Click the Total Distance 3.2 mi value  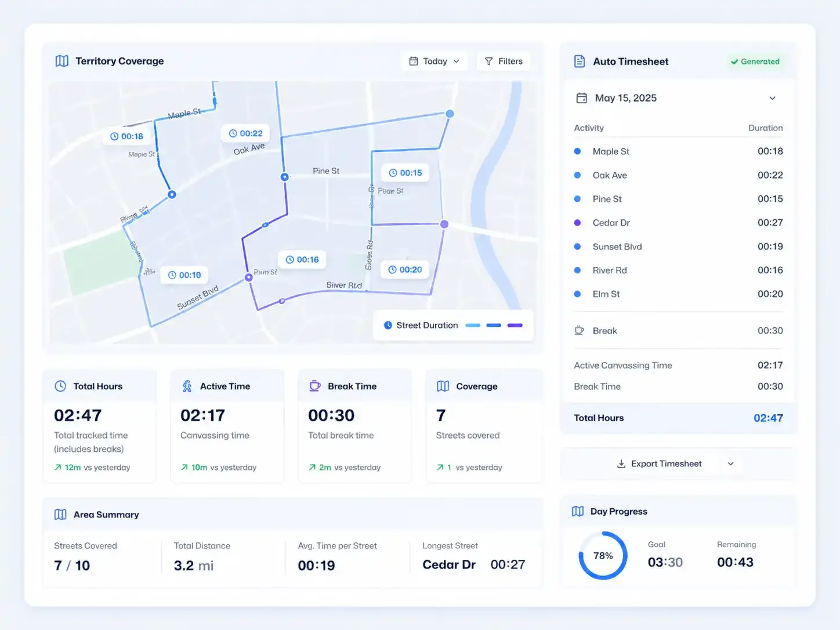coord(194,566)
